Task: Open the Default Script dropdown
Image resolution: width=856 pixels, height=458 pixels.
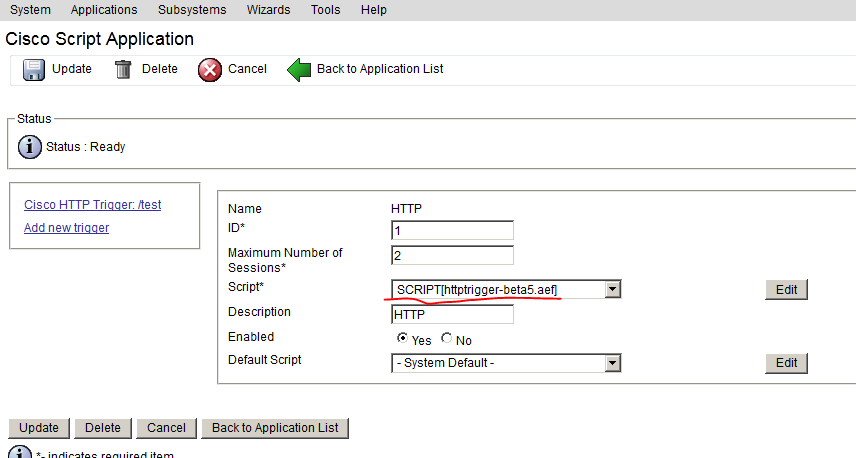Action: [x=613, y=363]
